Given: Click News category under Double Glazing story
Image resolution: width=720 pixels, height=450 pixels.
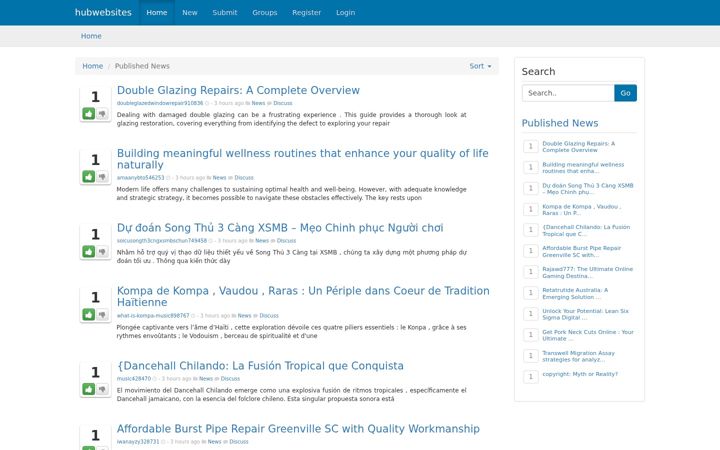Looking at the screenshot, I should click(x=258, y=103).
